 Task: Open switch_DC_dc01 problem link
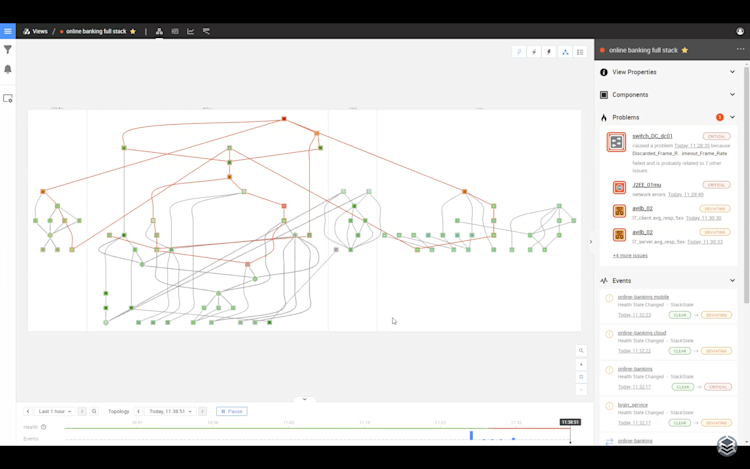652,136
